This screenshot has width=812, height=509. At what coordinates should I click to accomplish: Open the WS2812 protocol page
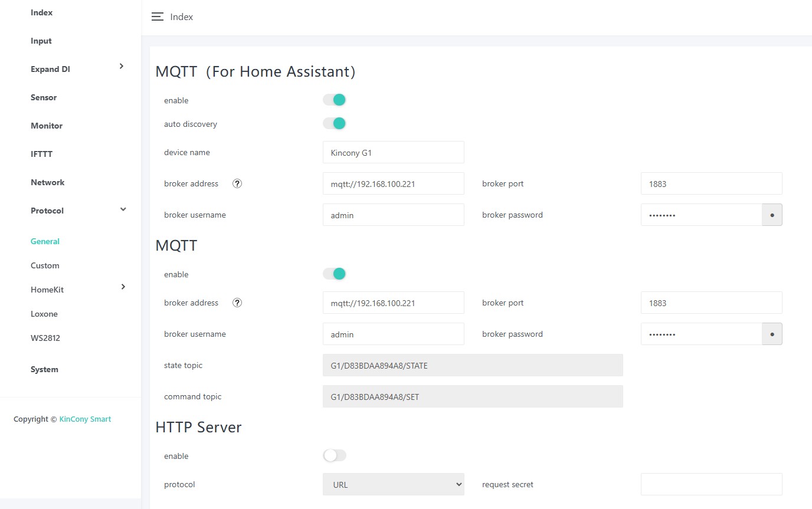click(45, 338)
